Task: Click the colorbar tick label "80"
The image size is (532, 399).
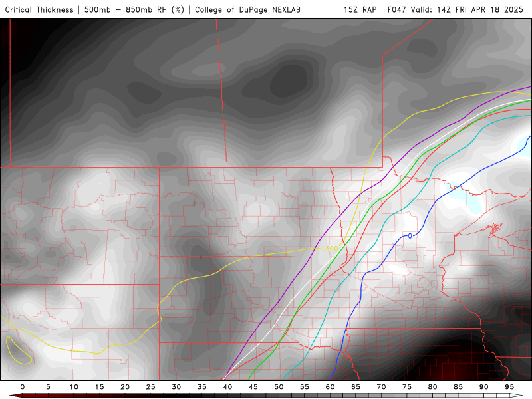Action: [x=432, y=387]
